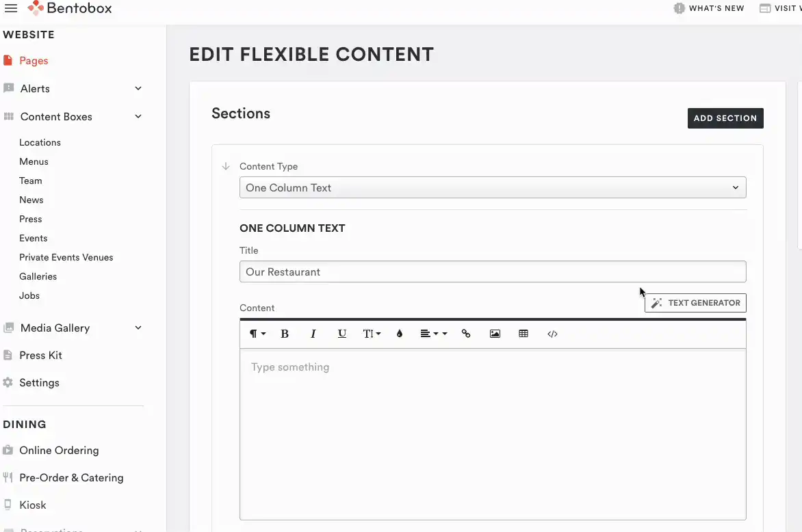The height and width of the screenshot is (532, 802).
Task: Open the paragraph format dropdown
Action: pos(257,334)
